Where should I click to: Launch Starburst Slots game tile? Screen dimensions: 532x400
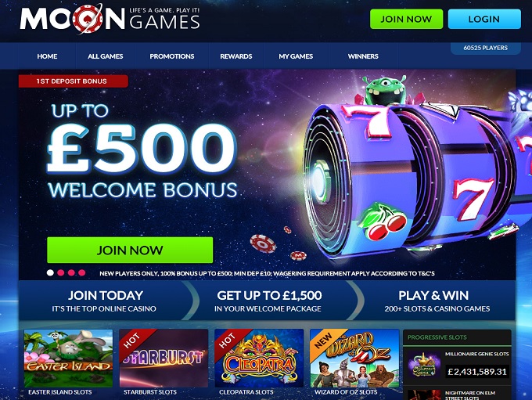[x=164, y=359]
